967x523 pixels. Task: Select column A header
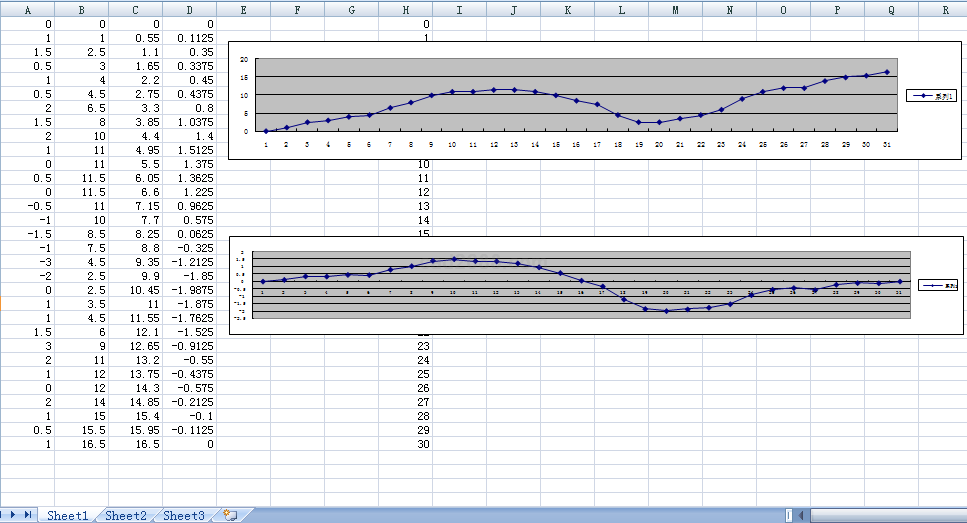(26, 8)
